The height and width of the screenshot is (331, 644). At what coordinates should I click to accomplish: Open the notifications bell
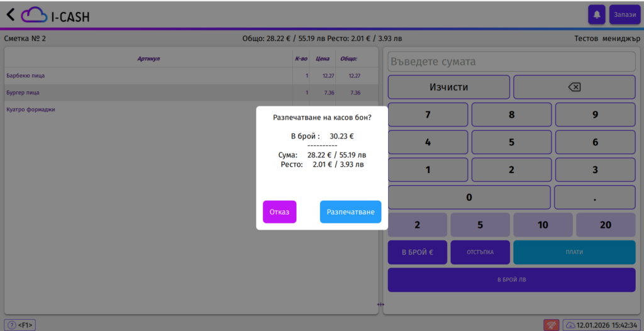pos(596,14)
